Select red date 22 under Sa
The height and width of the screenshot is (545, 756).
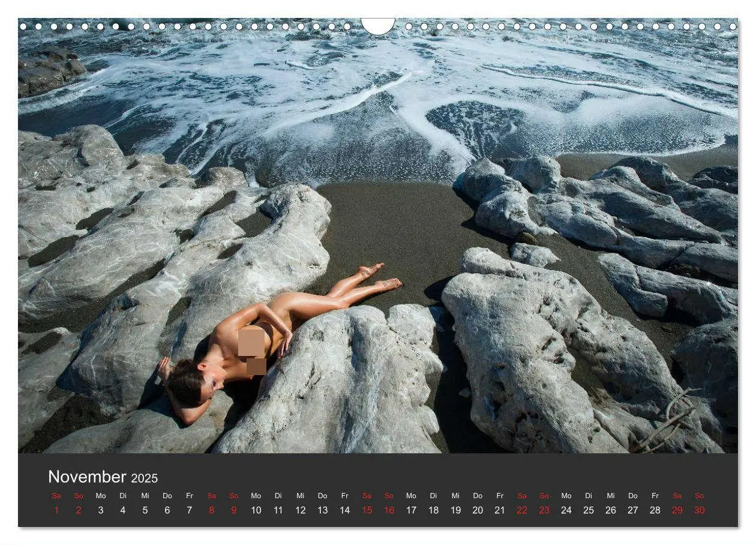coord(522,510)
